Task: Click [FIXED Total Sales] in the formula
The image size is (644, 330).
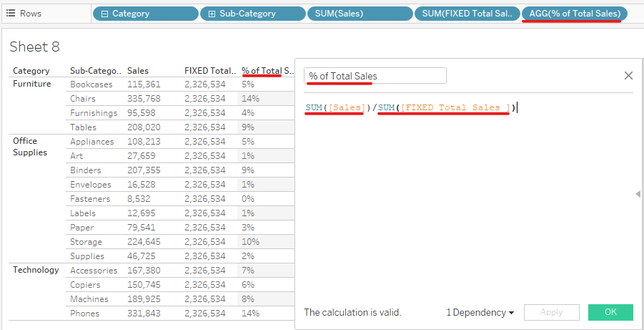Action: pos(455,108)
